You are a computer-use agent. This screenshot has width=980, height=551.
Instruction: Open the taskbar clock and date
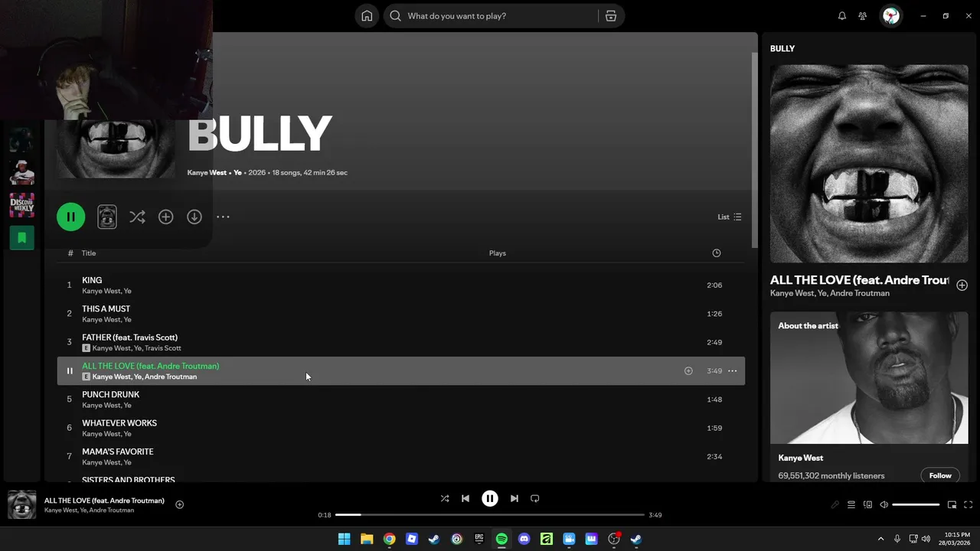point(955,539)
